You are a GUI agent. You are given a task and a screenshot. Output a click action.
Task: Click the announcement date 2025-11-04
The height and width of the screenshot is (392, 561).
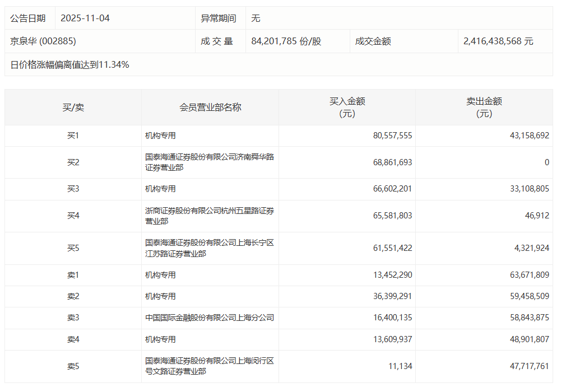[x=85, y=18]
